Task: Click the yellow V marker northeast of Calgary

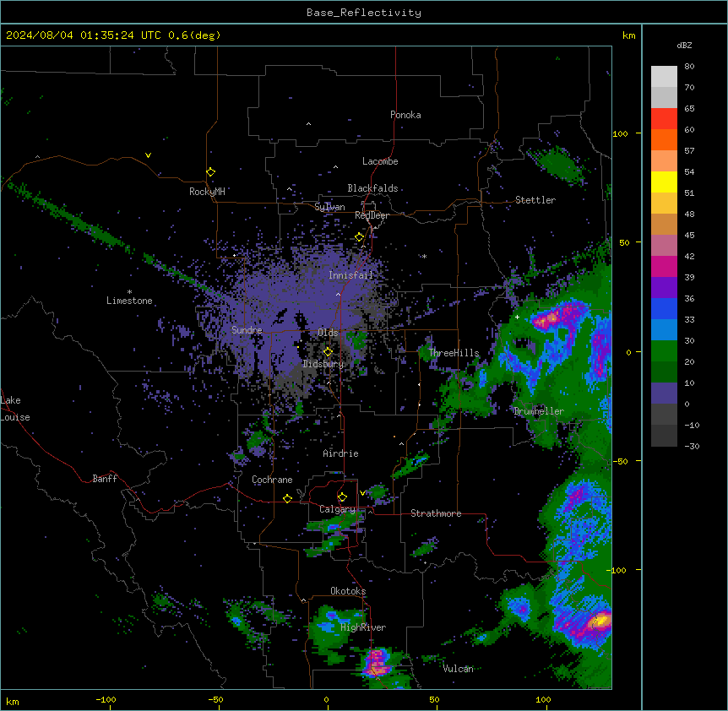Action: 362,493
